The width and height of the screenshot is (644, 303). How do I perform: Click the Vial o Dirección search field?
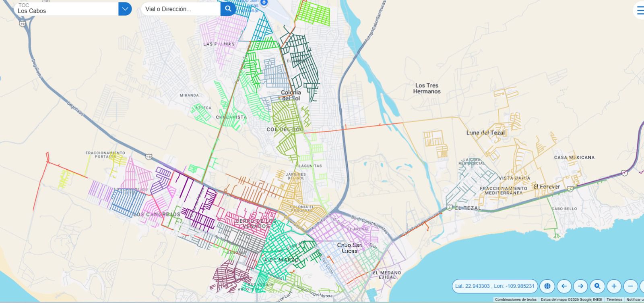pos(180,9)
